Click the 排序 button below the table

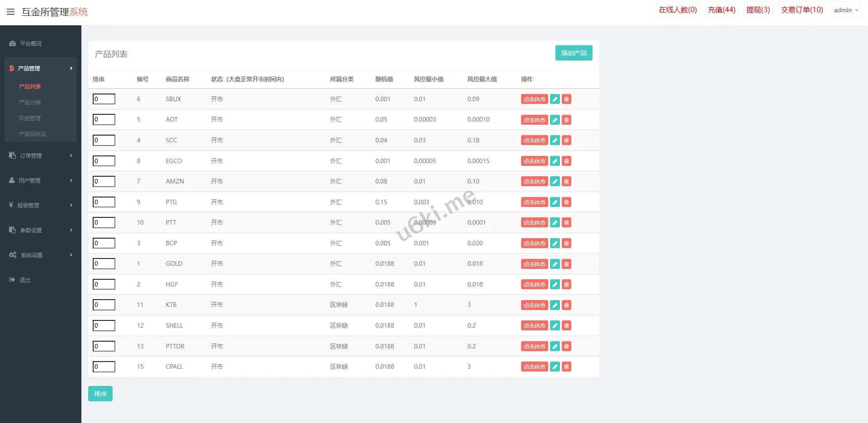(100, 394)
